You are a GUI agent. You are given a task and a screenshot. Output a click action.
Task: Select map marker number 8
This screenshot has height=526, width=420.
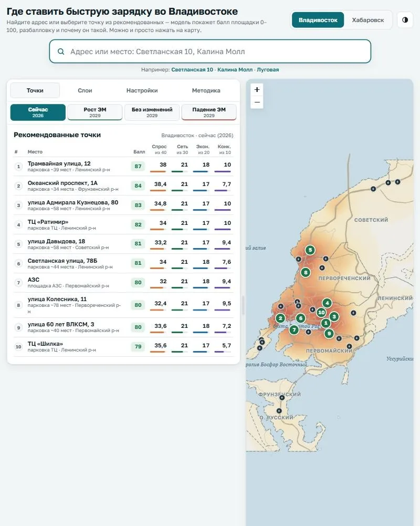[306, 272]
